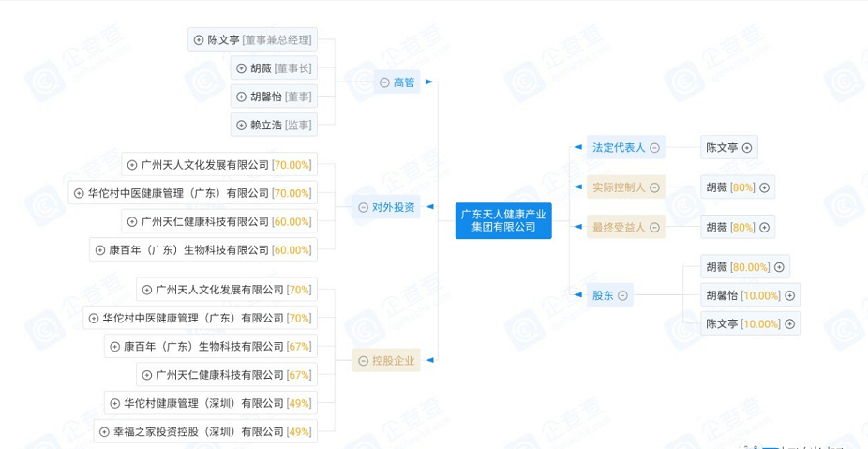This screenshot has height=449, width=868.
Task: Collapse the 对外投资 branch
Action: pyautogui.click(x=364, y=207)
